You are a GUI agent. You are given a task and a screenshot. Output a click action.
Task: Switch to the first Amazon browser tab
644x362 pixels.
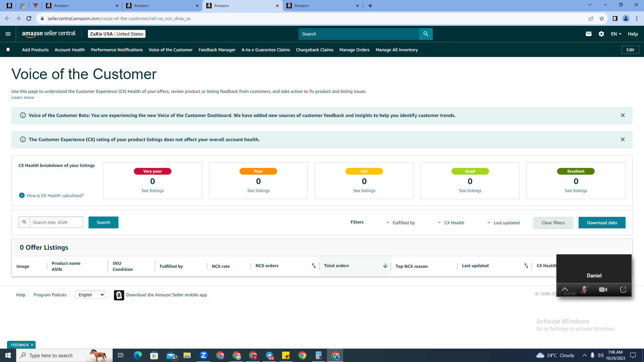tap(82, 6)
